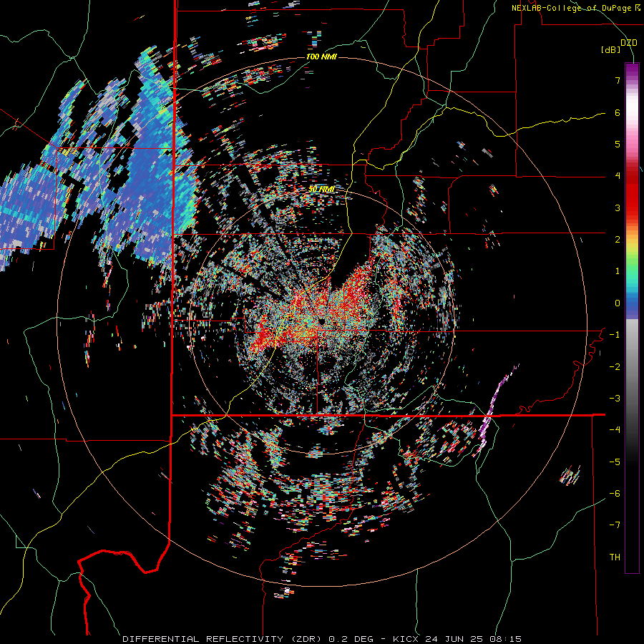Viewport: 644px width, 644px height.
Task: Click the 50 NMI range ring label
Action: point(321,190)
